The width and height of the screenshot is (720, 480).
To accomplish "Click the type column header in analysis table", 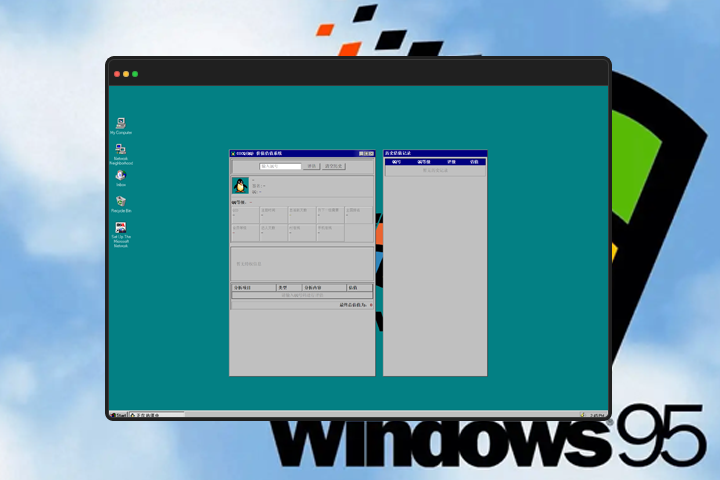I will tap(283, 287).
